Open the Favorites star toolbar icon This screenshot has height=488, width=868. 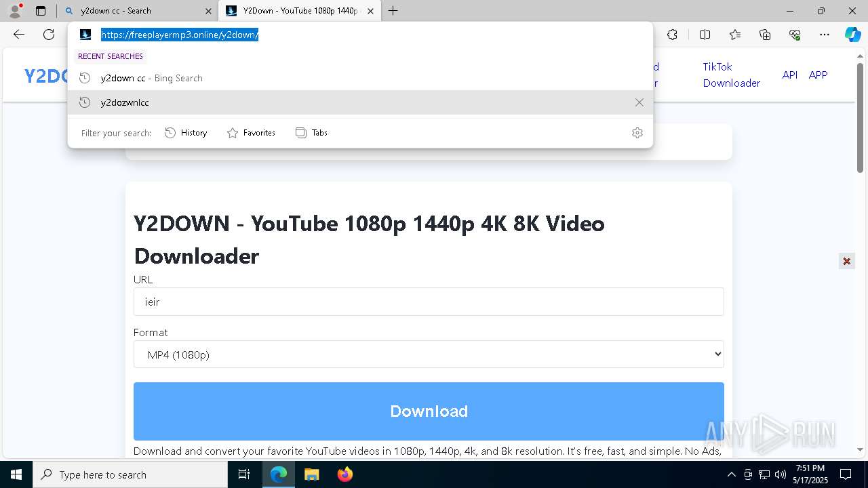click(x=735, y=35)
